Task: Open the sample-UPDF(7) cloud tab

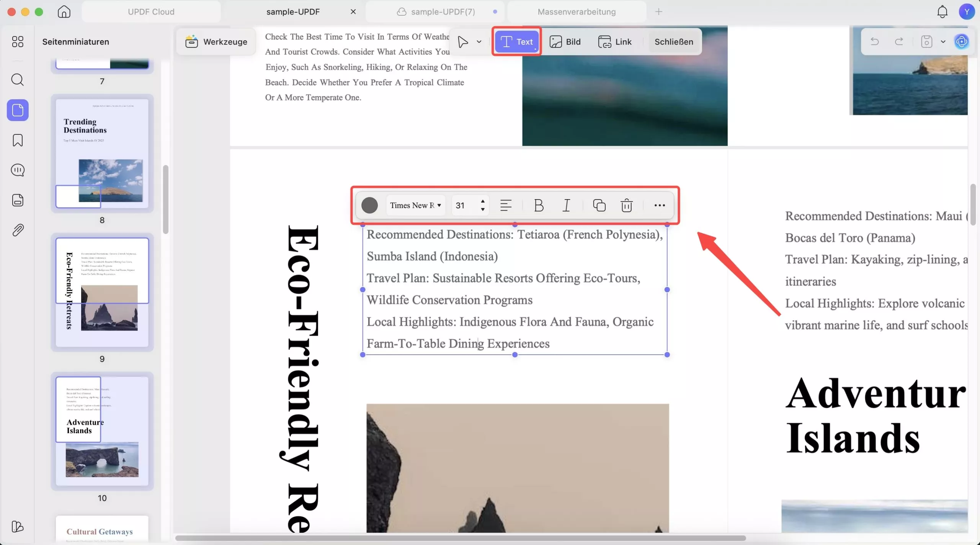Action: point(436,11)
